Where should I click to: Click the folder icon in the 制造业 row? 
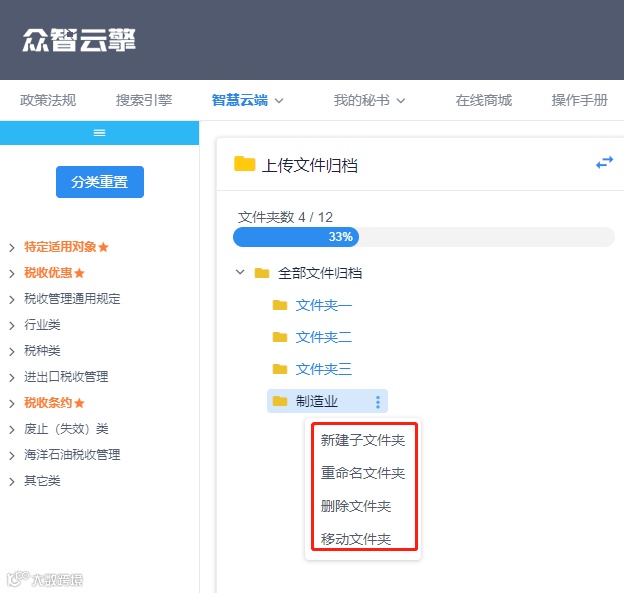[x=280, y=401]
